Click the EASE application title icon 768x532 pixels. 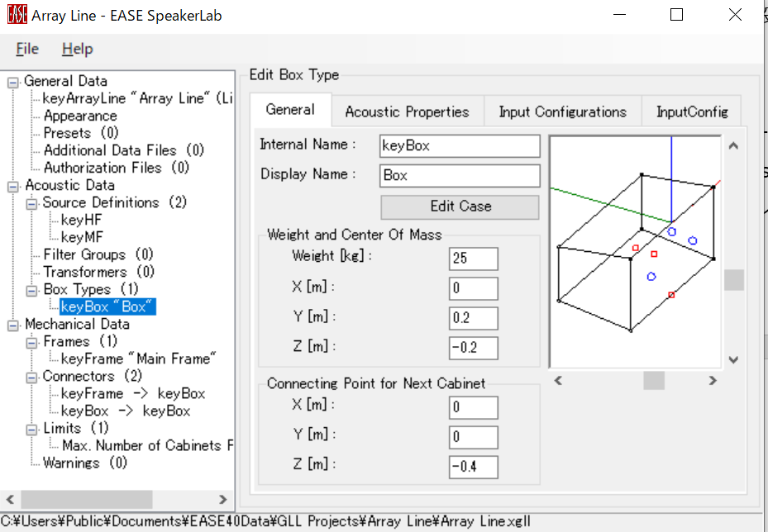pyautogui.click(x=17, y=15)
